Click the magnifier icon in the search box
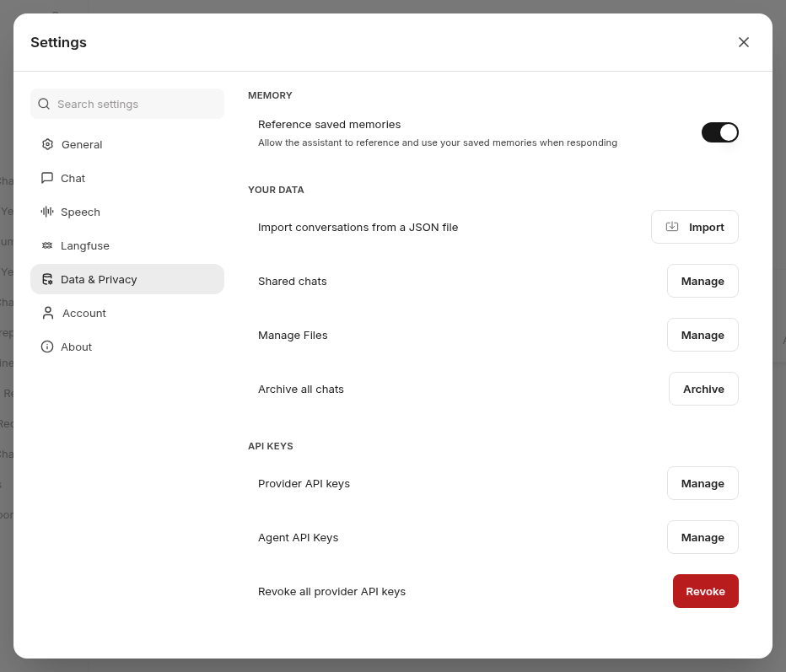 click(44, 104)
